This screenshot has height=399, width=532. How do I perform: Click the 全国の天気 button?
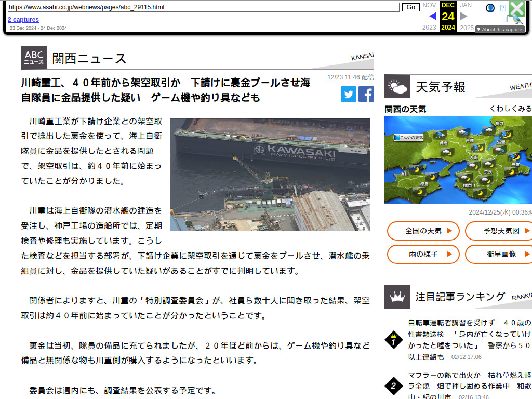point(423,231)
